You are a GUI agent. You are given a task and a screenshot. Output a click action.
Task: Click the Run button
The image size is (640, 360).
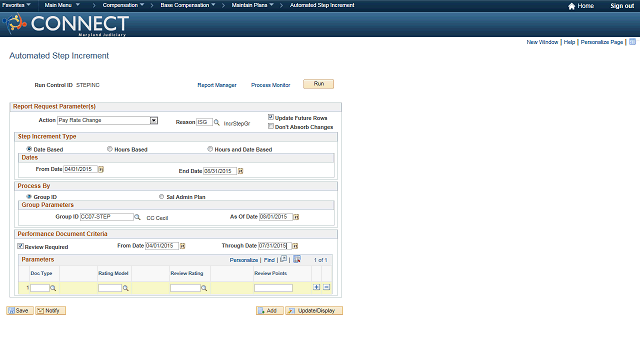(x=318, y=84)
